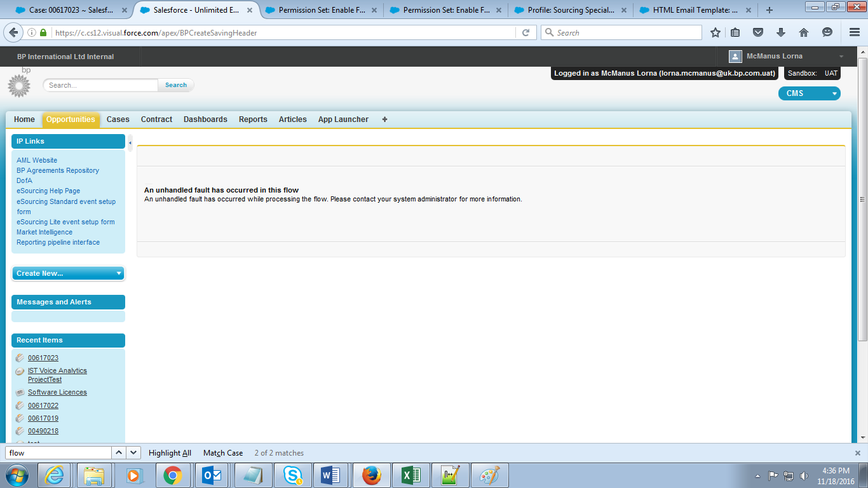The height and width of the screenshot is (488, 868).
Task: Open the App Launcher tab
Action: coord(343,119)
